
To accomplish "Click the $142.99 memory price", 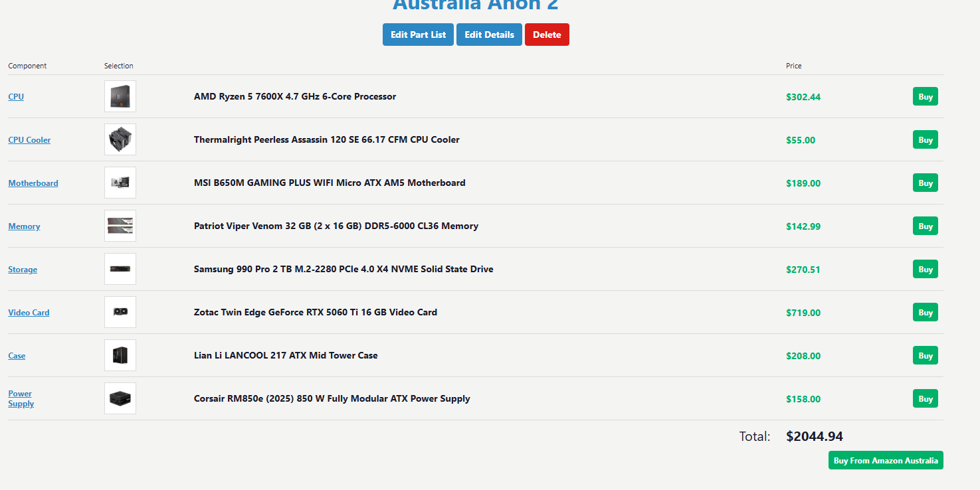I will 803,226.
